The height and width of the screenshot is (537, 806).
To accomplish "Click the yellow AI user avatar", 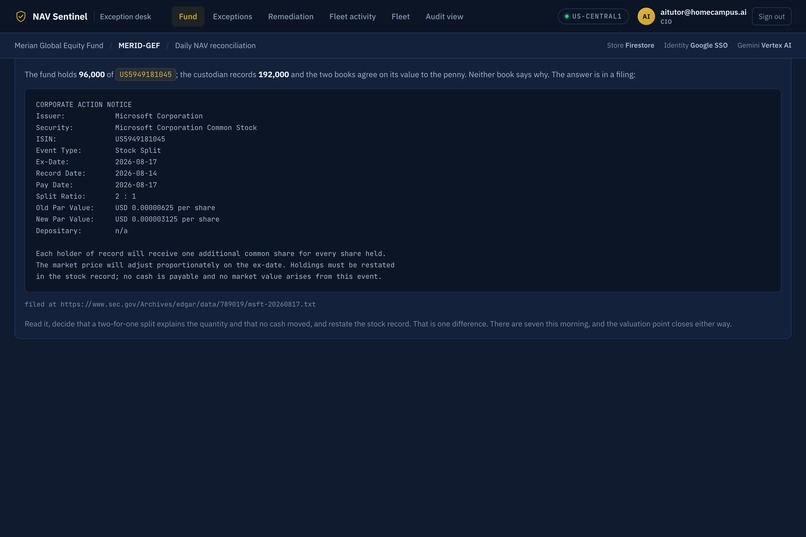I will [646, 16].
